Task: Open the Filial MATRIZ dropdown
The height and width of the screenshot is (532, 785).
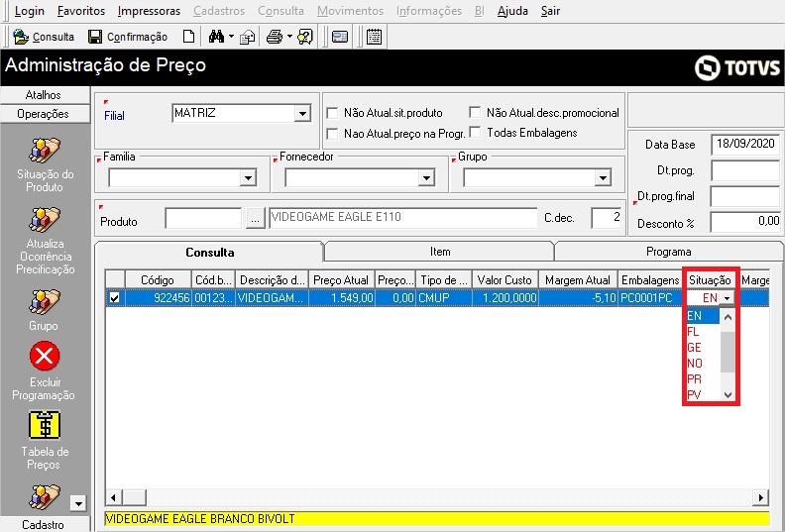Action: [x=302, y=114]
